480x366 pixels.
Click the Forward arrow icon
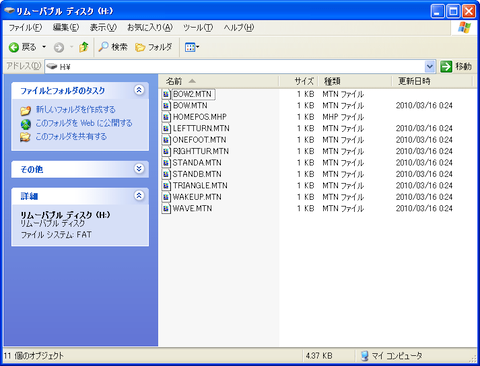click(59, 48)
